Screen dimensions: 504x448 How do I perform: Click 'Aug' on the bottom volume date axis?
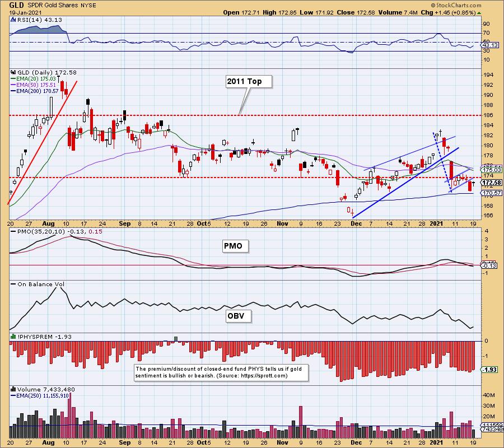coord(48,442)
